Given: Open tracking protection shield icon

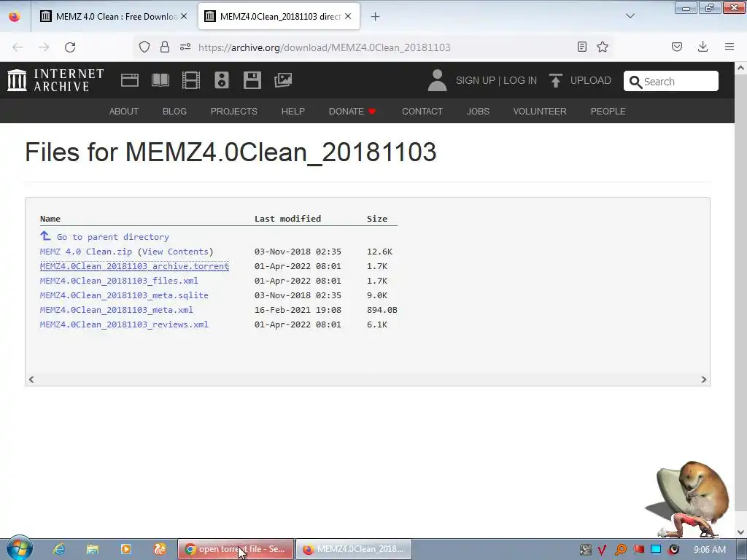Looking at the screenshot, I should coord(144,47).
